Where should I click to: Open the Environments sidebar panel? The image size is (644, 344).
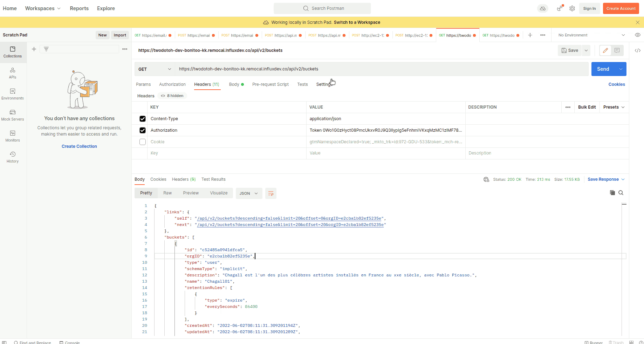[x=13, y=94]
